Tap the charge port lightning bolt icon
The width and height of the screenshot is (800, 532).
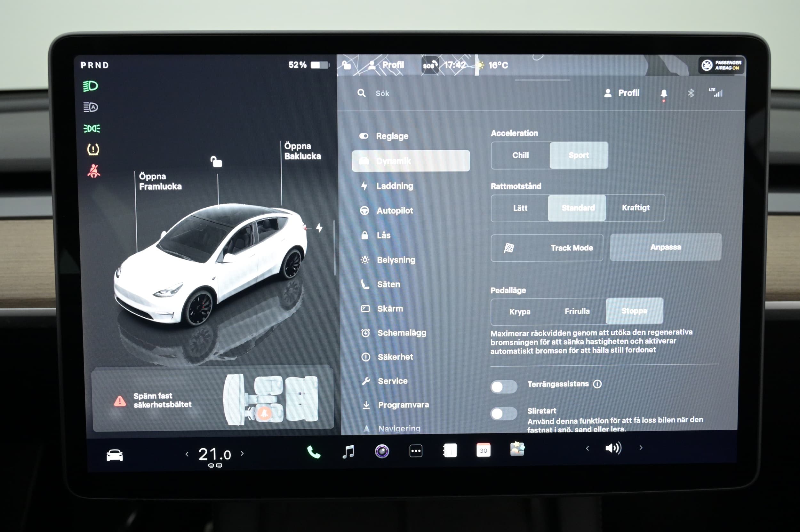coord(319,228)
